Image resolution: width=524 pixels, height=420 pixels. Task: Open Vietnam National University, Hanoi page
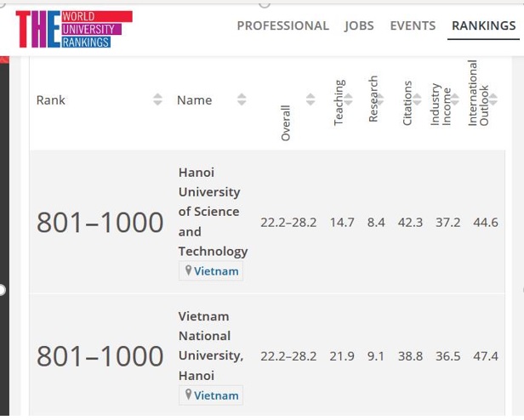click(211, 346)
